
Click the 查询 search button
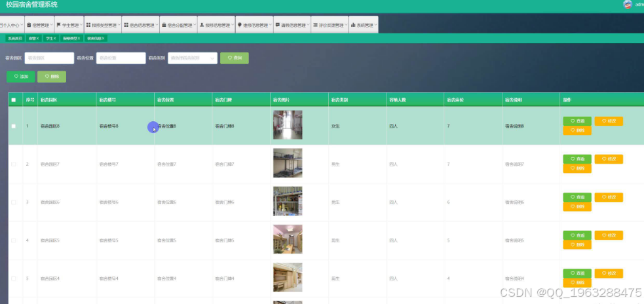tap(234, 58)
